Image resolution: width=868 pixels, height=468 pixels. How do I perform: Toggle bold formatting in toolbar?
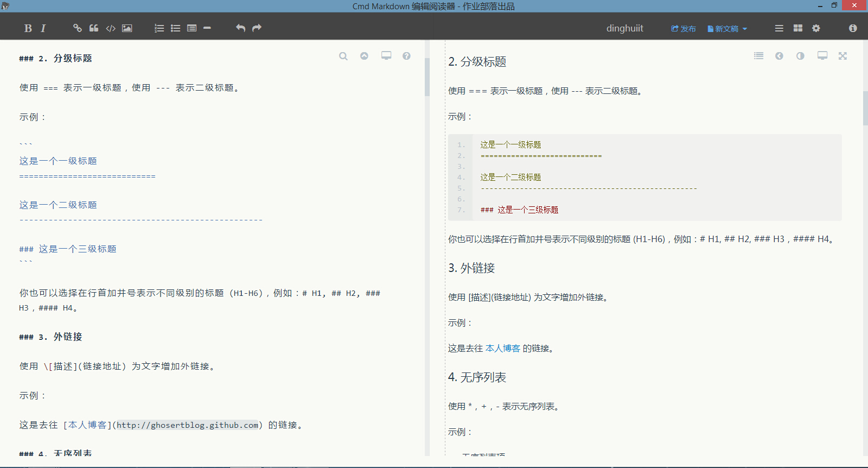[28, 28]
